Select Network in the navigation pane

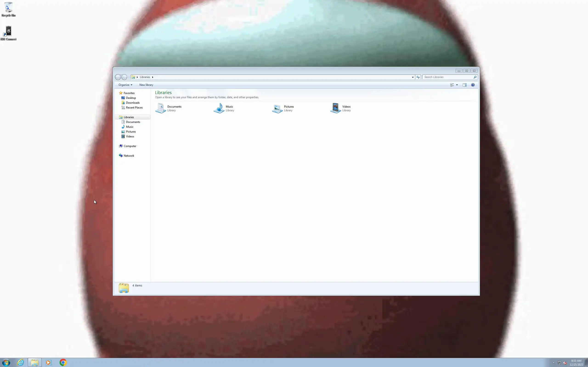[x=129, y=156]
